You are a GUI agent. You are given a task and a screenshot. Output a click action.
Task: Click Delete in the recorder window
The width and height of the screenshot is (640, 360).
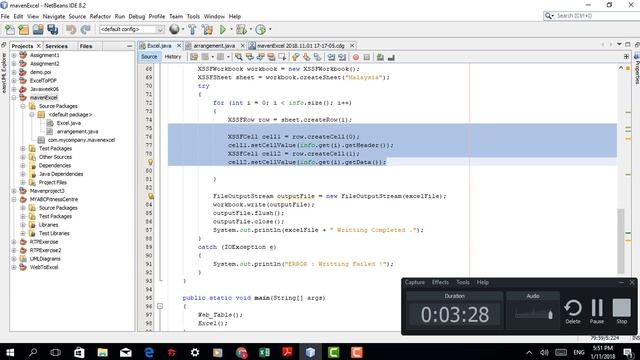573,311
